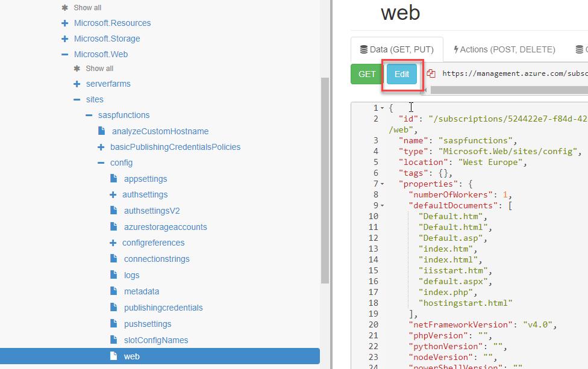Image resolution: width=588 pixels, height=369 pixels.
Task: Click file icon beside publishingcredentials
Action: coord(113,307)
